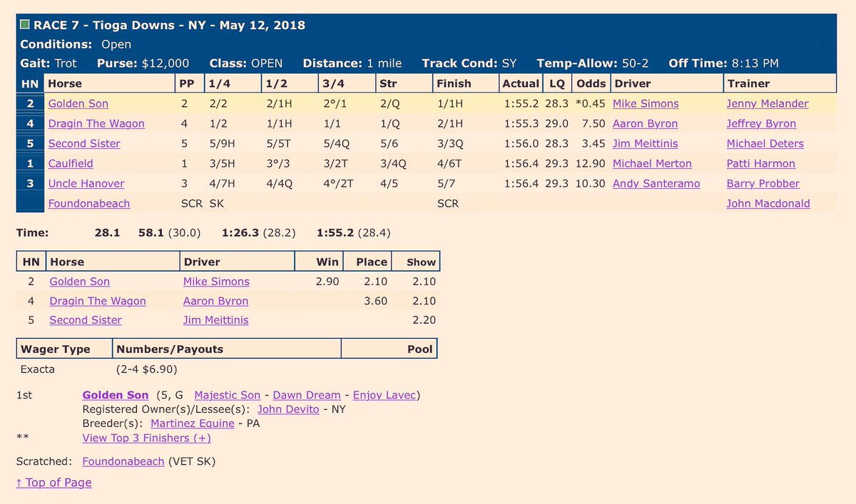The image size is (856, 504).
Task: Click the 2.20 show payout
Action: click(424, 320)
